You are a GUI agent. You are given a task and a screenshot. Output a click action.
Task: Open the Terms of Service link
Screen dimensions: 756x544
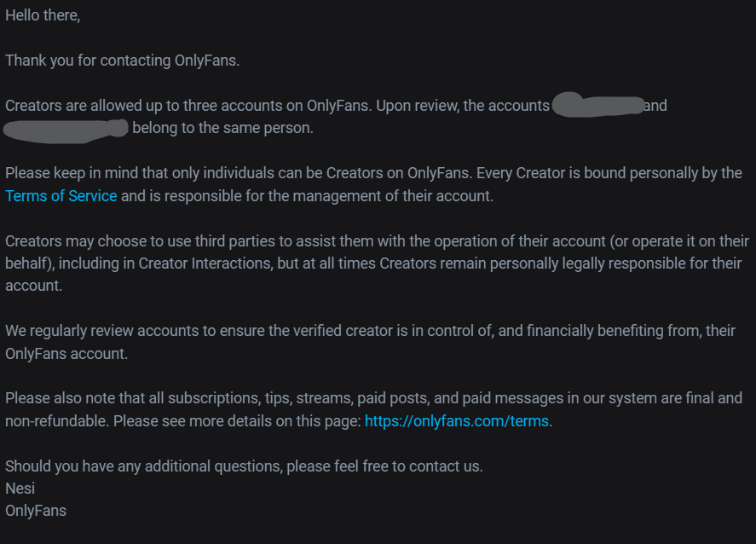(61, 196)
